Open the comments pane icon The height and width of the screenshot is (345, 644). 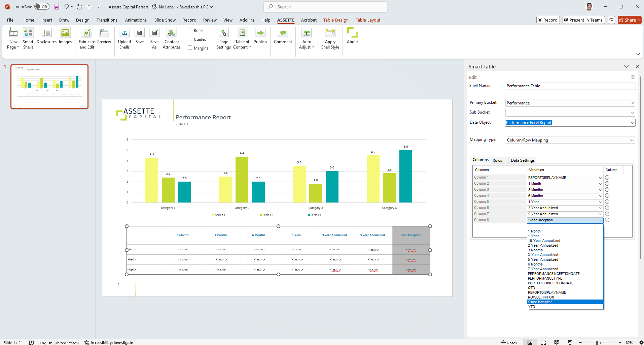coord(611,20)
